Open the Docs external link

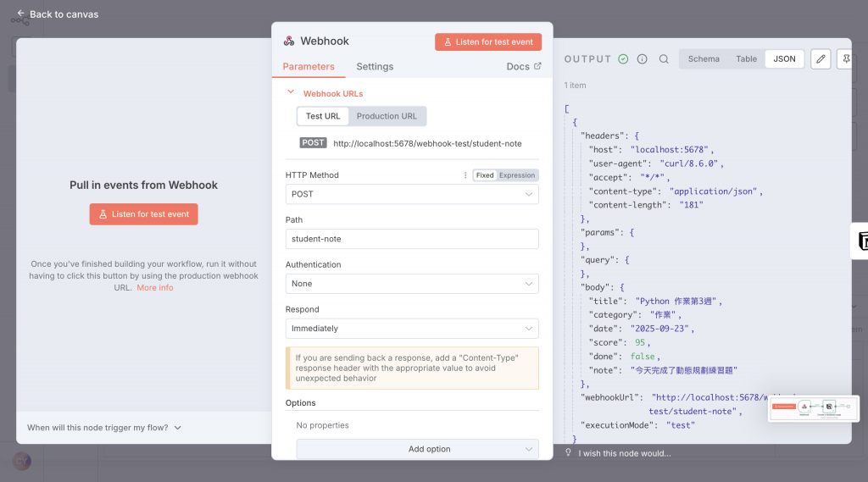pyautogui.click(x=524, y=66)
